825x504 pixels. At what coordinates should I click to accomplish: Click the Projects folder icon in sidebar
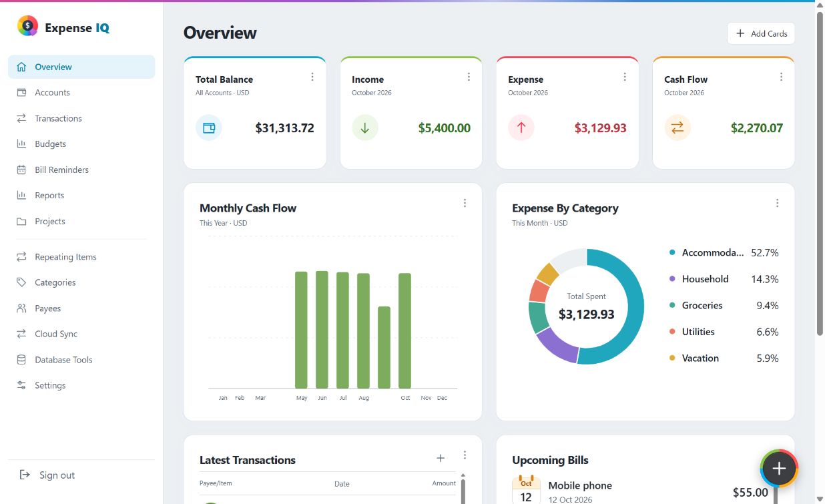coord(21,221)
